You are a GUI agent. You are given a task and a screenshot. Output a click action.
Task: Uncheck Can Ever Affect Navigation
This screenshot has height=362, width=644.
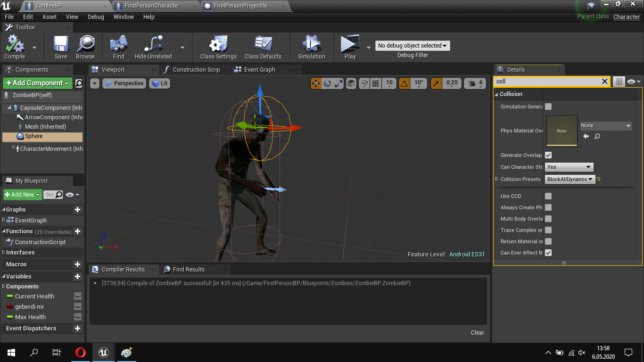point(548,253)
